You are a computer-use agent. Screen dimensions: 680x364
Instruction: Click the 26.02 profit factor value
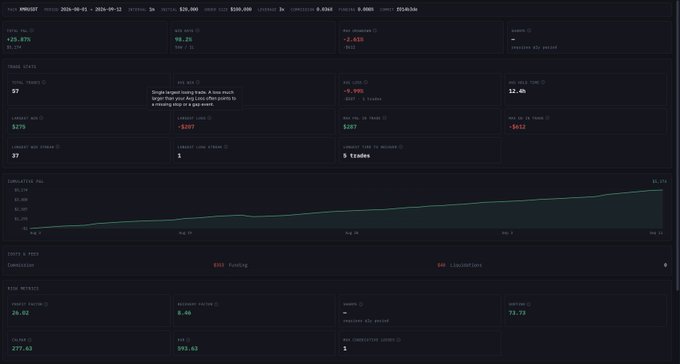point(20,313)
